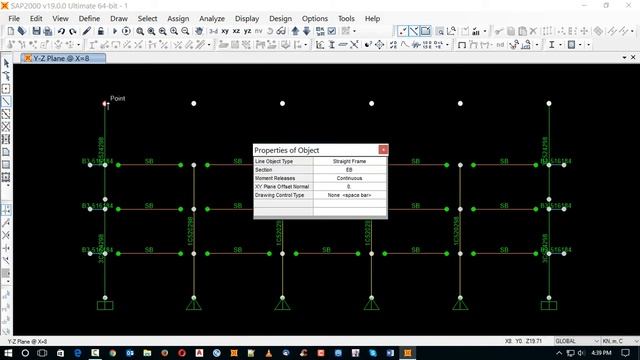The width and height of the screenshot is (640, 360).
Task: Open the Assign menu
Action: [x=178, y=18]
